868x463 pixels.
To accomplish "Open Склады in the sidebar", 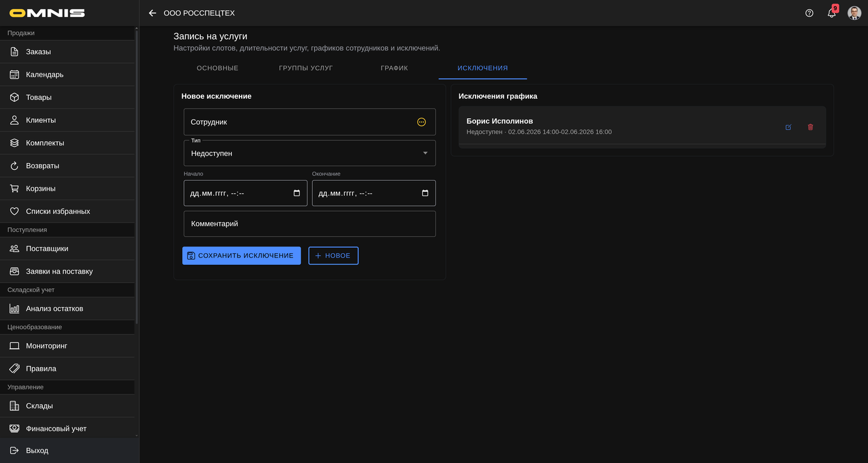I will click(68, 406).
